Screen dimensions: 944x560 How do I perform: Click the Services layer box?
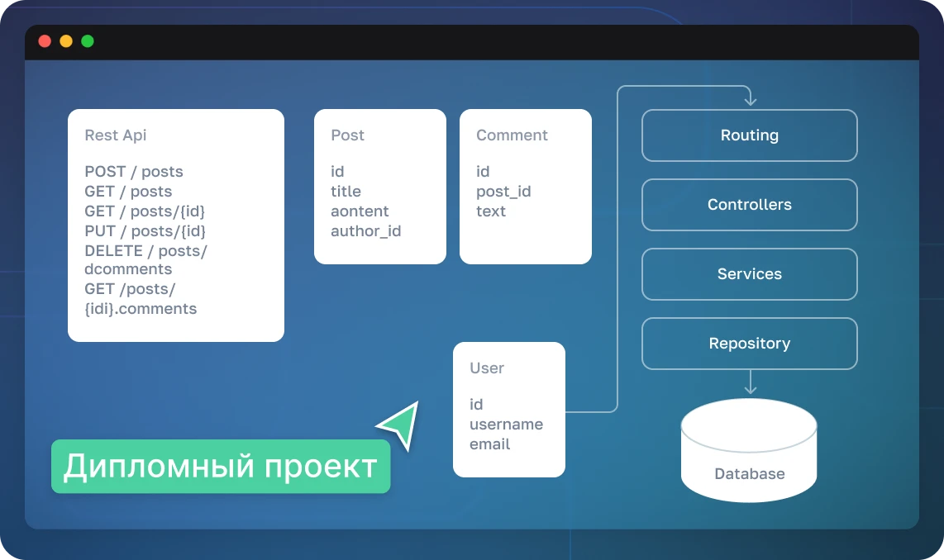[750, 274]
